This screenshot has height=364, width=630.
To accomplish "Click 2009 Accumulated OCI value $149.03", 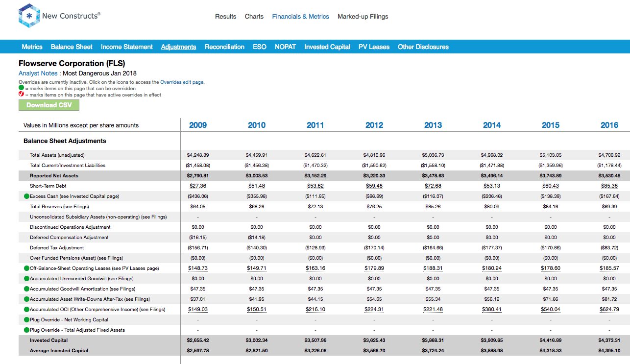I will click(198, 310).
